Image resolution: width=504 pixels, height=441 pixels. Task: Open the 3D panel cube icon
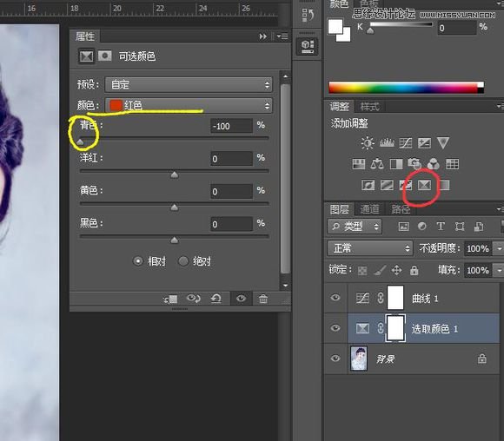pyautogui.click(x=308, y=46)
